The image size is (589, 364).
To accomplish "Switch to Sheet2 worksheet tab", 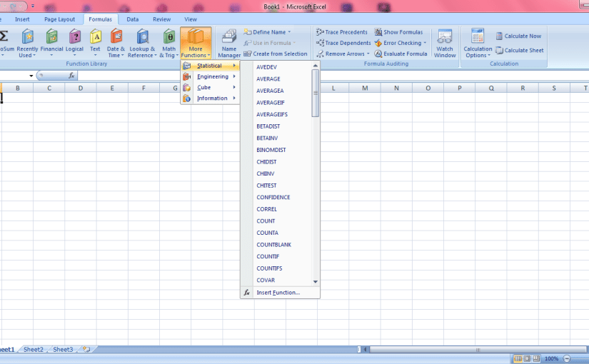I will [34, 350].
